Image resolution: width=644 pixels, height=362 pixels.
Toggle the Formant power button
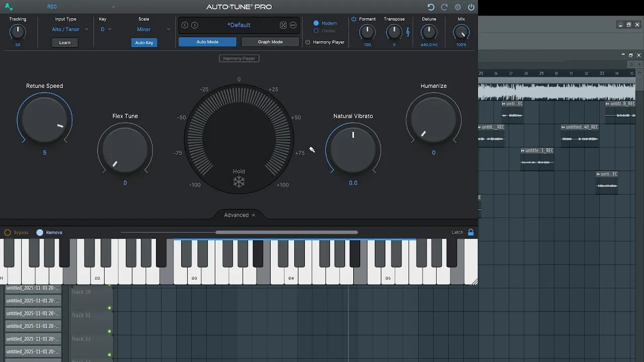354,19
